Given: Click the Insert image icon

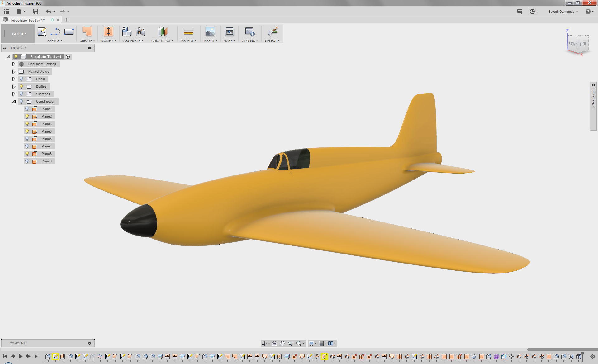Looking at the screenshot, I should click(x=210, y=32).
